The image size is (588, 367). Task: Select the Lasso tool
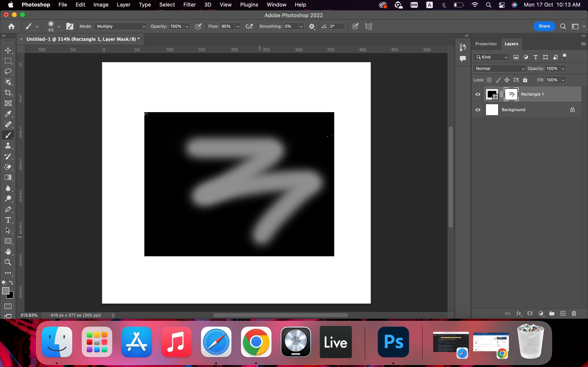[8, 71]
